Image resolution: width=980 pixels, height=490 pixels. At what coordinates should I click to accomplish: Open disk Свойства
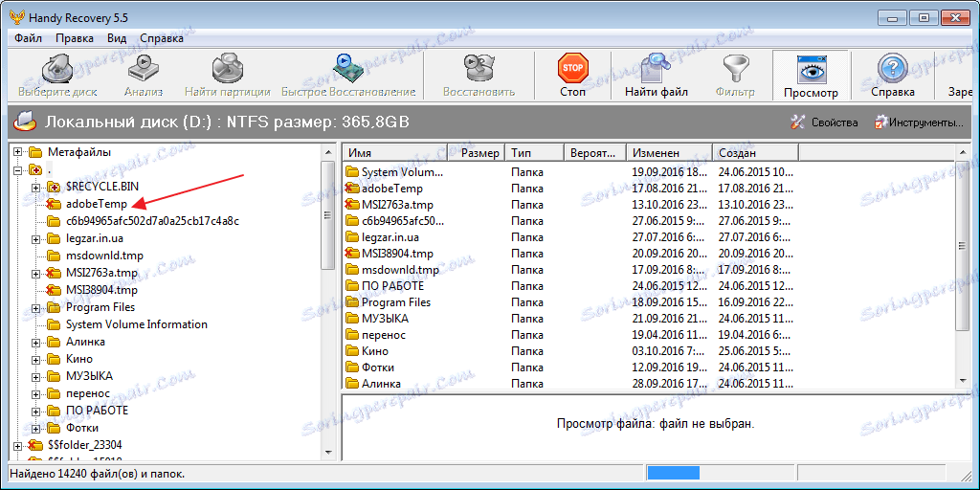tap(824, 122)
